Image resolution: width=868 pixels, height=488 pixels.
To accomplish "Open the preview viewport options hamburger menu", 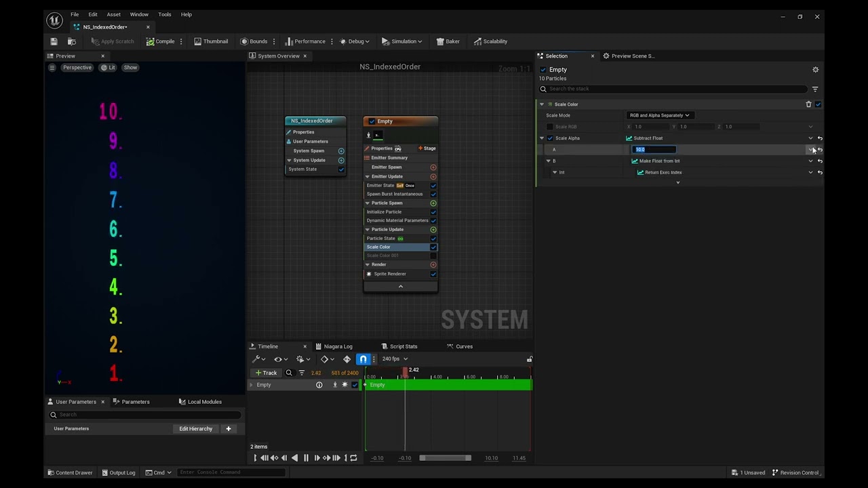I will [52, 68].
